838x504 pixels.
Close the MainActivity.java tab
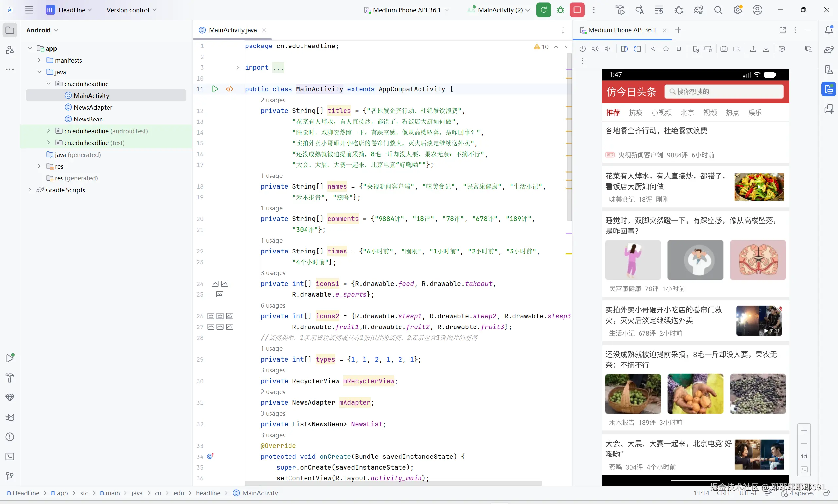coord(264,30)
